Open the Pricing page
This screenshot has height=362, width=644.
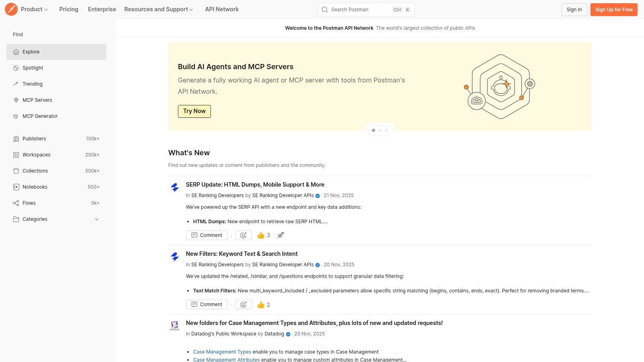(x=68, y=9)
